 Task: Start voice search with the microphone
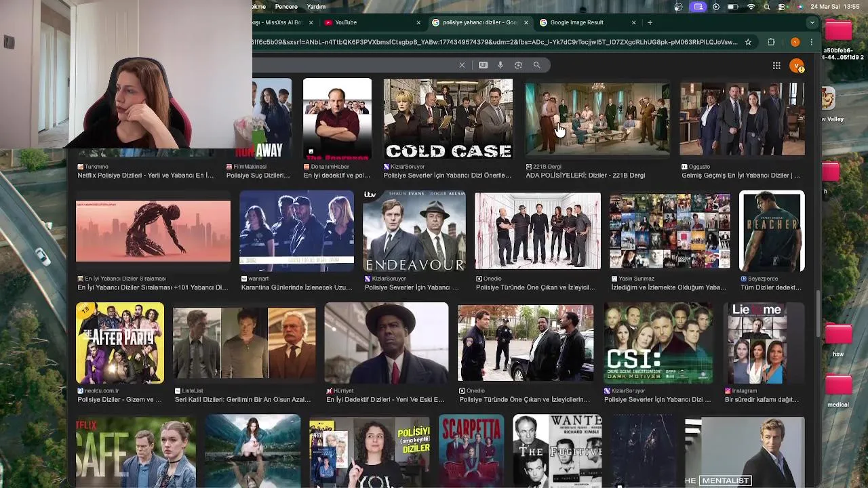point(500,65)
